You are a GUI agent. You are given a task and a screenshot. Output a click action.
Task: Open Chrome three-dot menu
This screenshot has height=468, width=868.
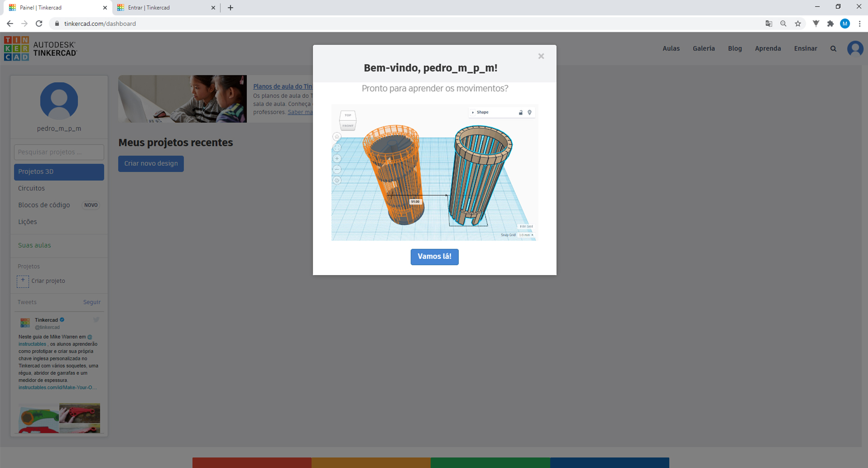pos(859,23)
